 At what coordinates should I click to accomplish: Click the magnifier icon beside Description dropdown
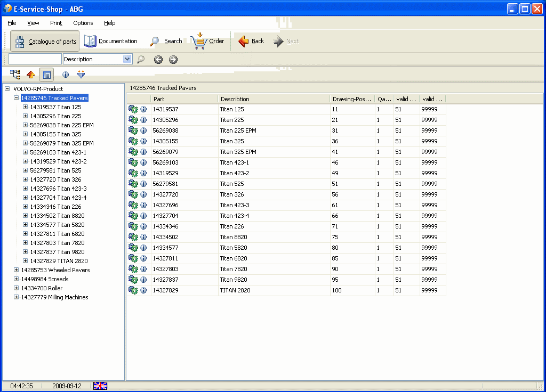click(x=141, y=60)
